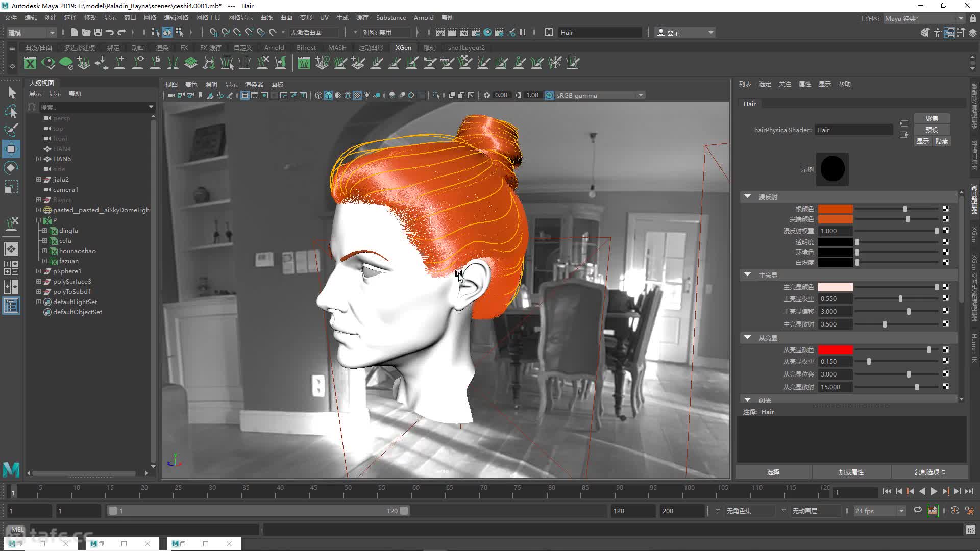Click the orange root color swatch
This screenshot has width=980, height=551.
click(x=836, y=209)
